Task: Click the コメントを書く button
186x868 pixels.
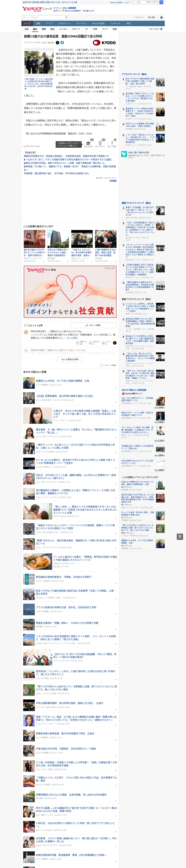Action: click(x=93, y=325)
